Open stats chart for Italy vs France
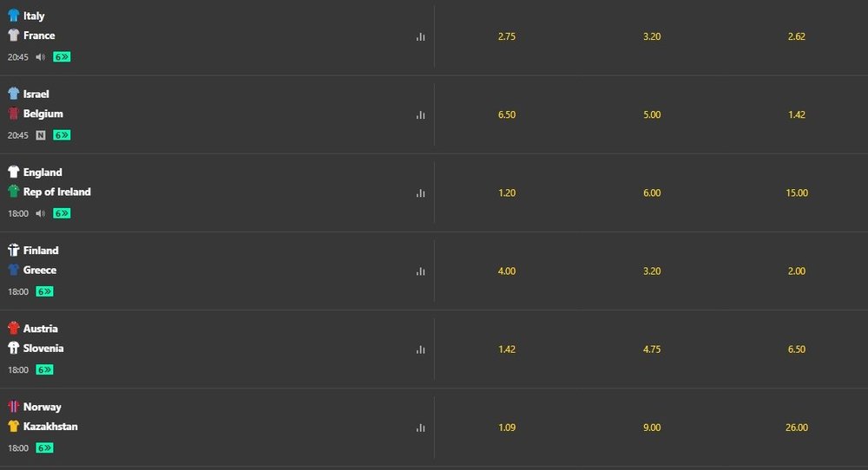This screenshot has width=868, height=470. pos(420,36)
